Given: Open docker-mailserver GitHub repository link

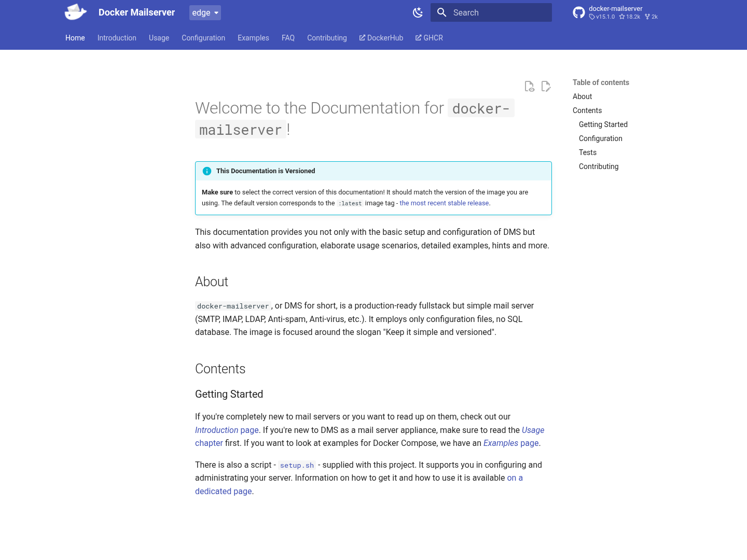Looking at the screenshot, I should pos(615,12).
